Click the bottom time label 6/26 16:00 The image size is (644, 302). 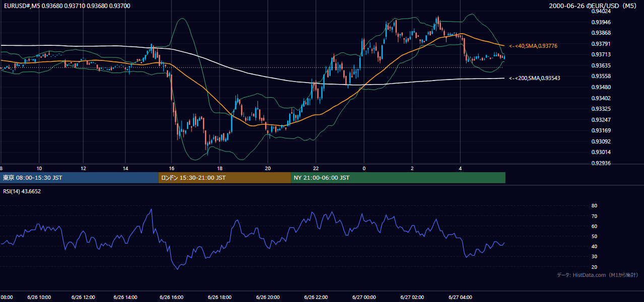coord(172,297)
